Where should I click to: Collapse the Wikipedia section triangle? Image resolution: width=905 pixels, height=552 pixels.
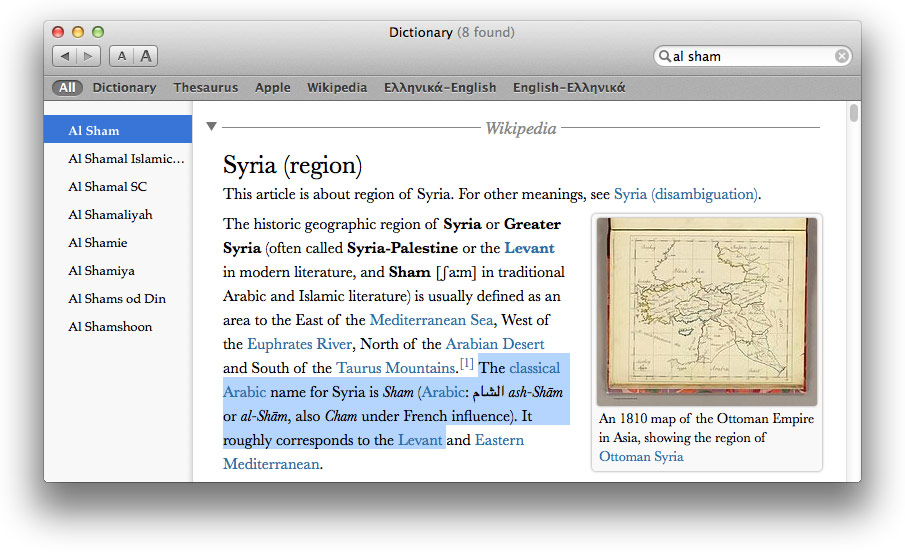coord(211,126)
